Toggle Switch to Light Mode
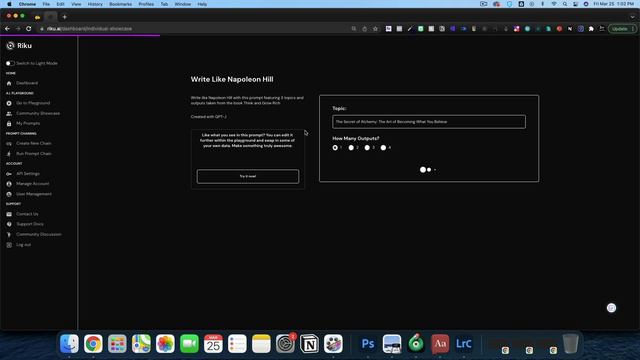 [10, 63]
